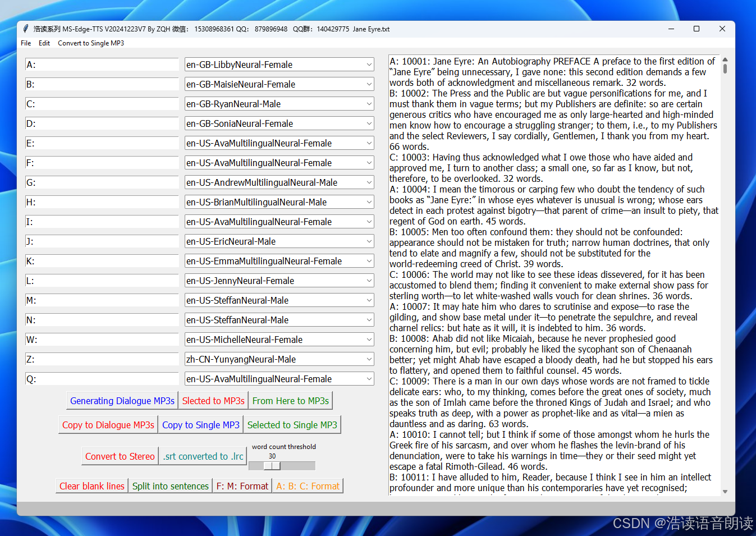This screenshot has width=756, height=536.
Task: Focus the speaker Q name field
Action: coord(102,379)
